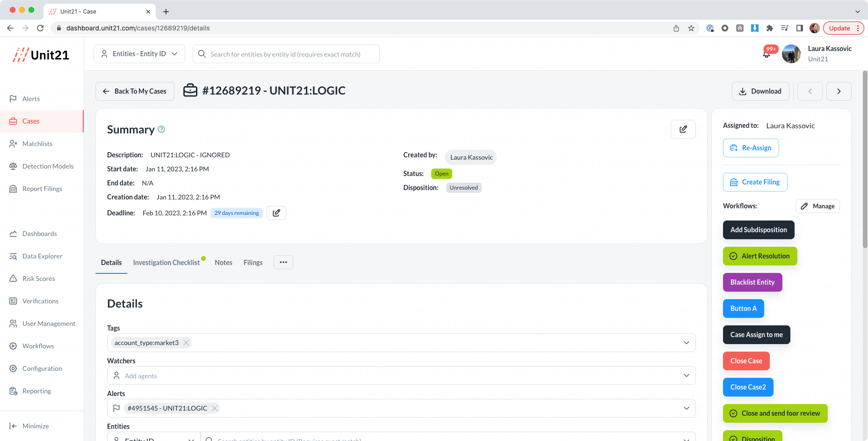Edit the case deadline
This screenshot has height=441, width=868.
276,213
